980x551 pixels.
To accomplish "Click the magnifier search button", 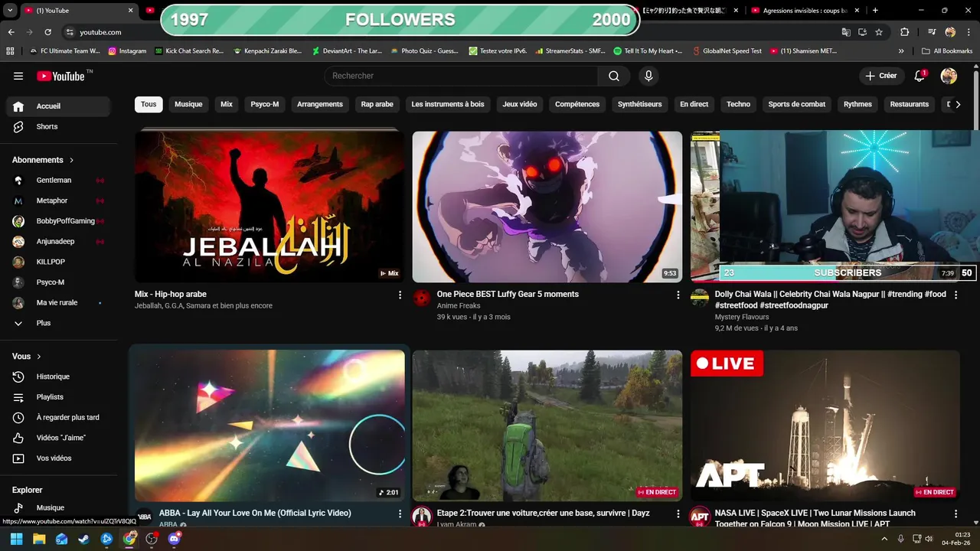I will [x=614, y=76].
